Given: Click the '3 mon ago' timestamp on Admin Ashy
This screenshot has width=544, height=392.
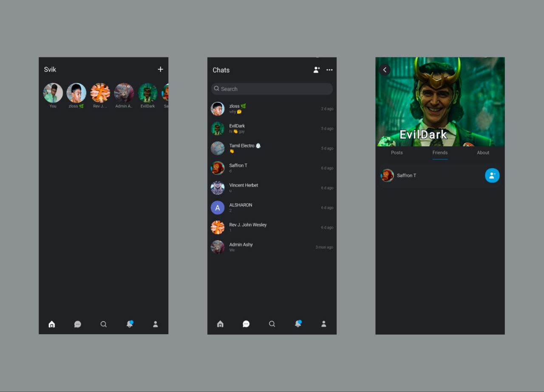Looking at the screenshot, I should (324, 247).
